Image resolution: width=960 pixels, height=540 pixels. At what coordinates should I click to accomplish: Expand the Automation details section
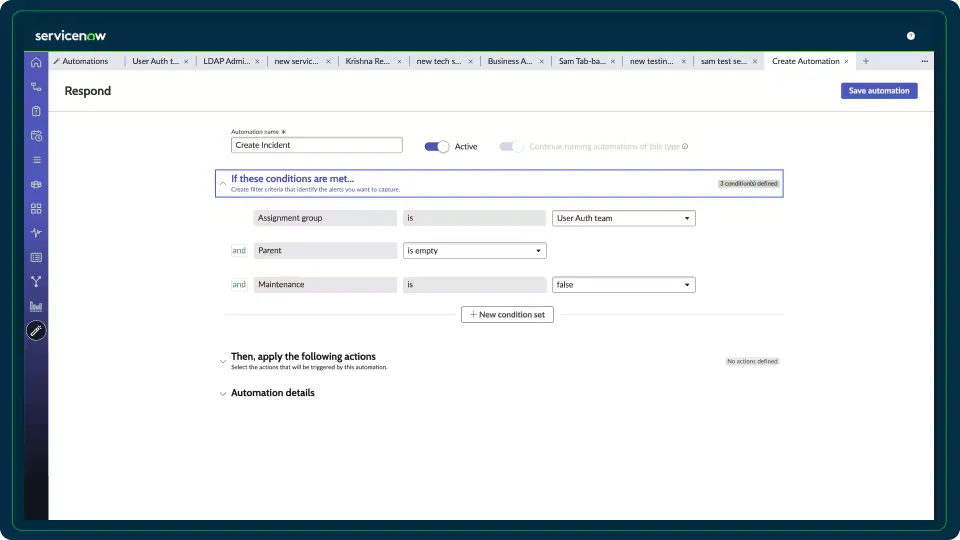click(272, 393)
